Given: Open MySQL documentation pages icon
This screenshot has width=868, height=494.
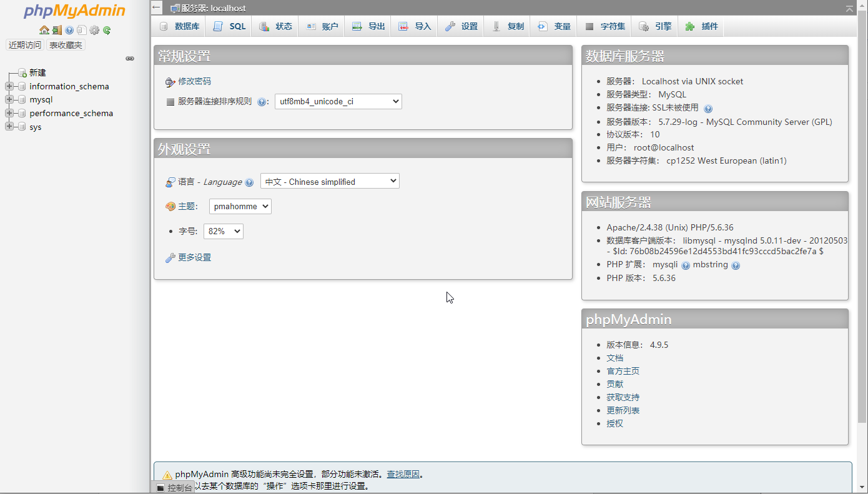Looking at the screenshot, I should point(82,30).
